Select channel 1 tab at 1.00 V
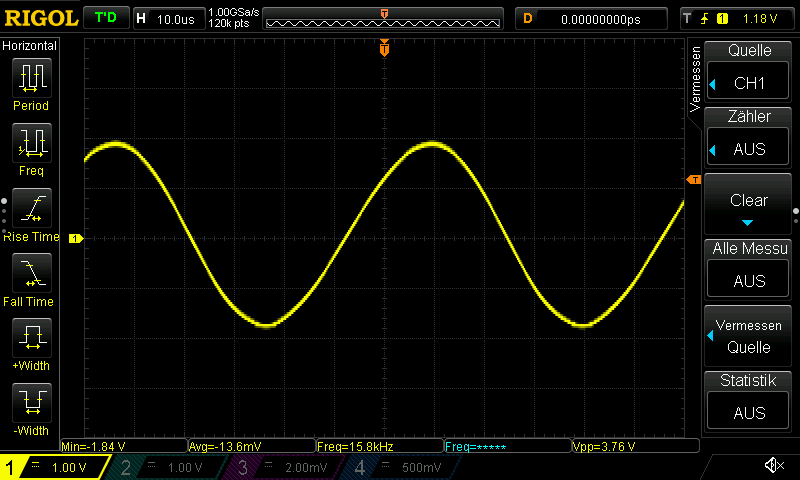The image size is (800, 480). 55,467
